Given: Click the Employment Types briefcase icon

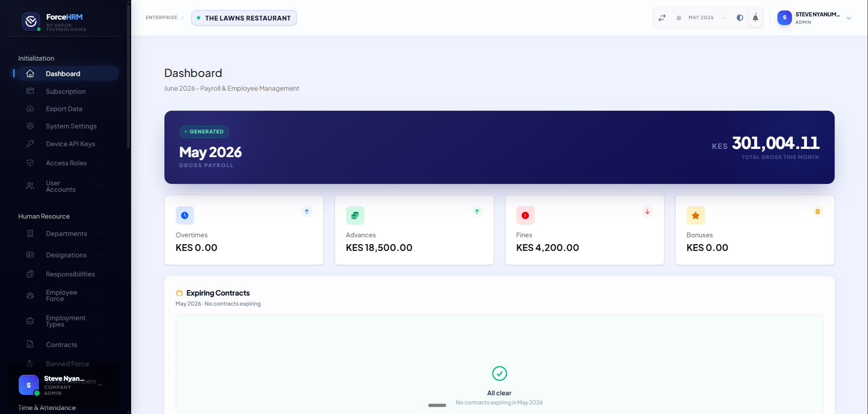Looking at the screenshot, I should (x=30, y=321).
